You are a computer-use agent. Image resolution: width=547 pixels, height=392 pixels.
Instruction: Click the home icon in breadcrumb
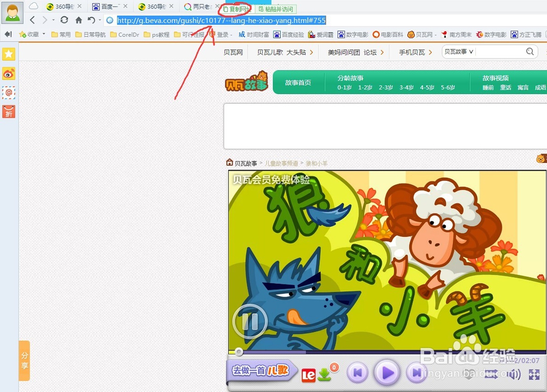229,162
